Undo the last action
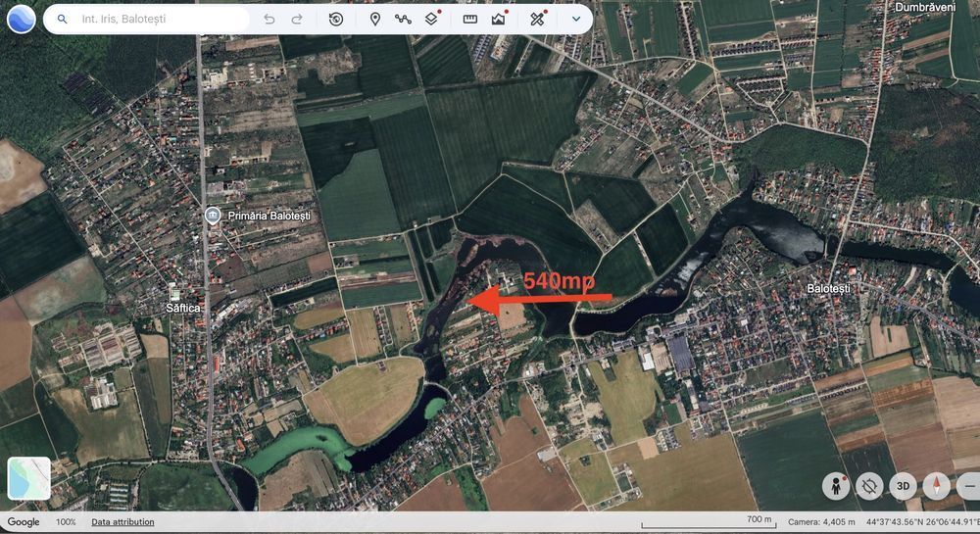The height and width of the screenshot is (534, 980). click(x=269, y=20)
